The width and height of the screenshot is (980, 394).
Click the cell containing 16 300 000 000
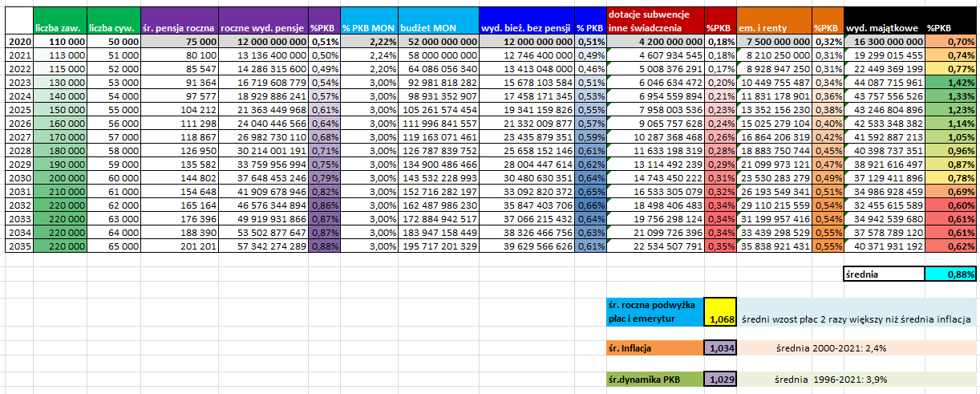point(884,42)
